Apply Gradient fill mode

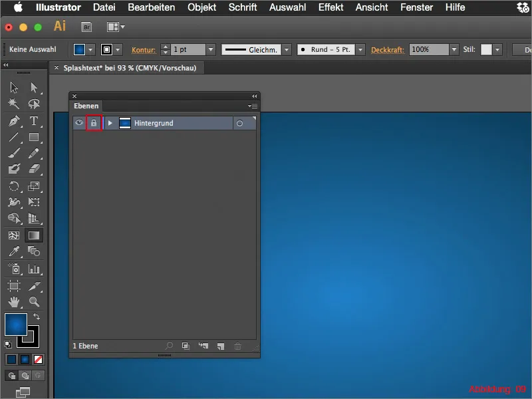[25, 359]
